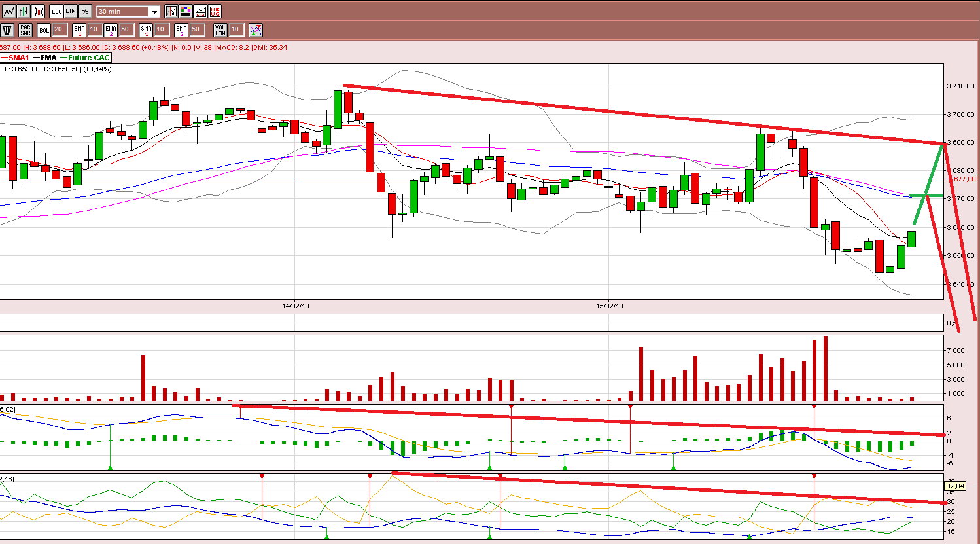Click the SMA1 legend entry

[x=14, y=58]
